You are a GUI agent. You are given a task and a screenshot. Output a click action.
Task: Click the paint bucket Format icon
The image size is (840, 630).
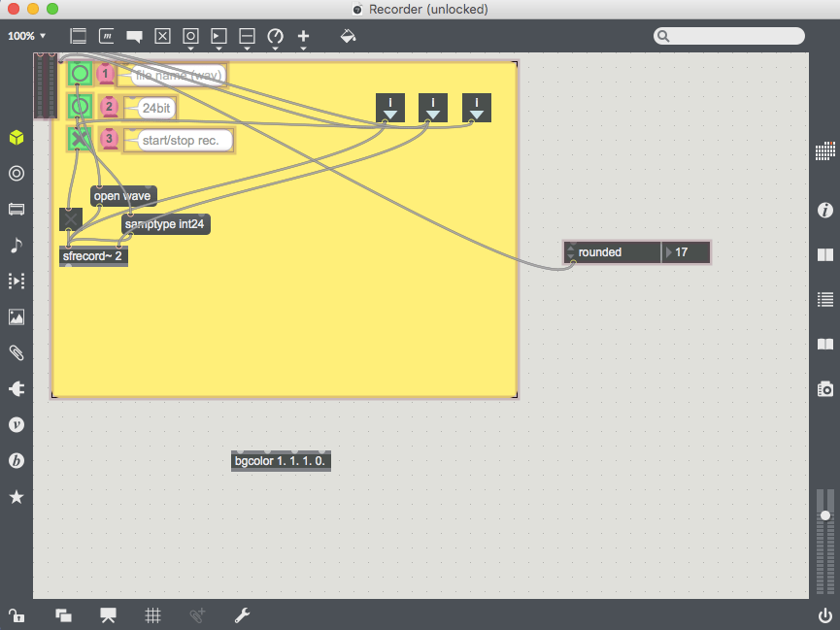tap(348, 37)
